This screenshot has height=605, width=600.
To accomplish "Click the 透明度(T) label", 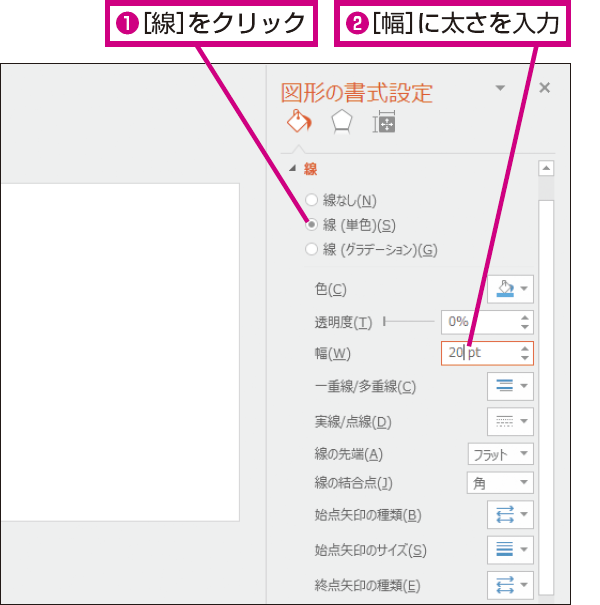I will coord(343,322).
